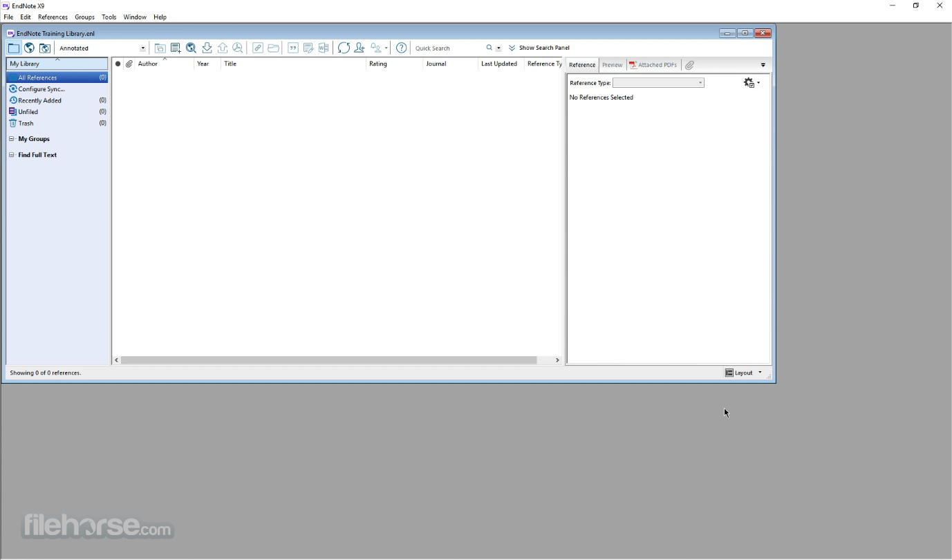Click the Import toolbar icon (down arrow)
The height and width of the screenshot is (560, 952).
tap(207, 48)
